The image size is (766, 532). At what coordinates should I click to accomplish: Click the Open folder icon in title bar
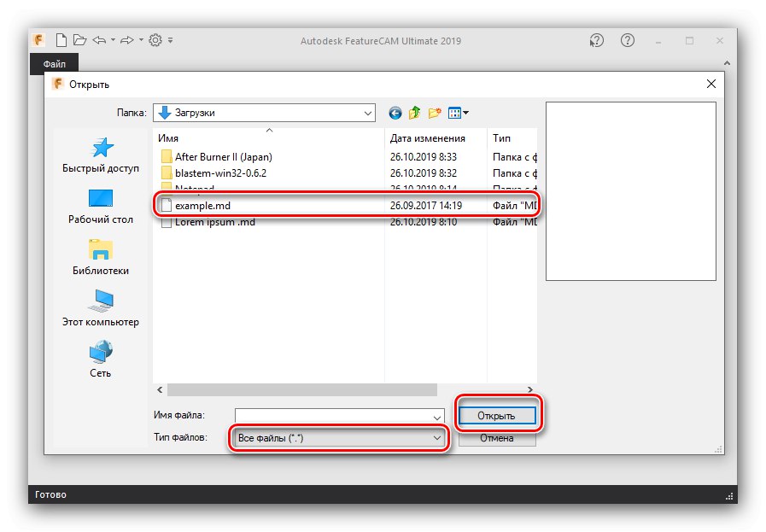pyautogui.click(x=79, y=40)
